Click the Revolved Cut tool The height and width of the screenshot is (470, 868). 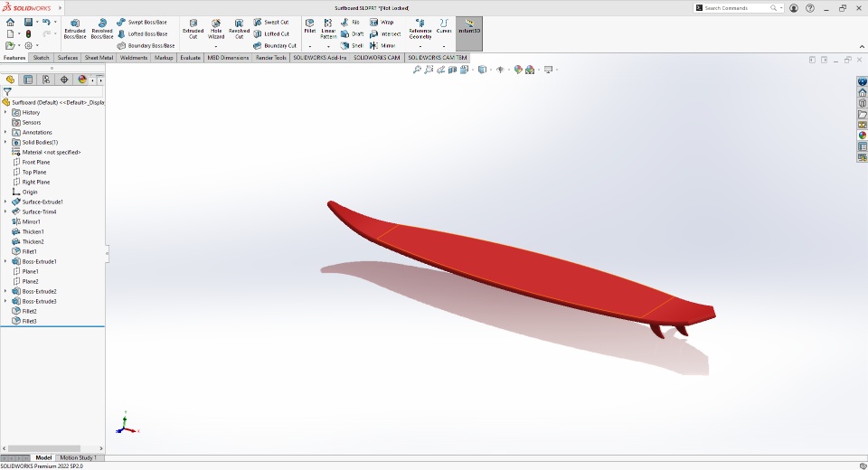(239, 29)
